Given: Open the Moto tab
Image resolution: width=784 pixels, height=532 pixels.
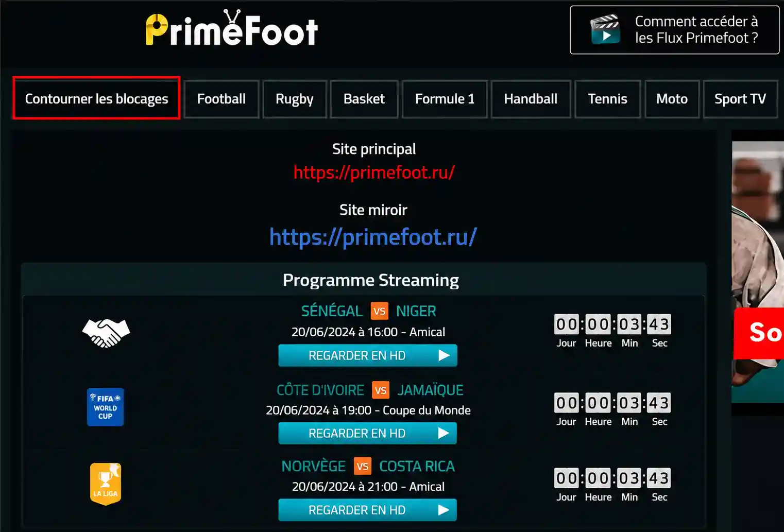Looking at the screenshot, I should [672, 99].
